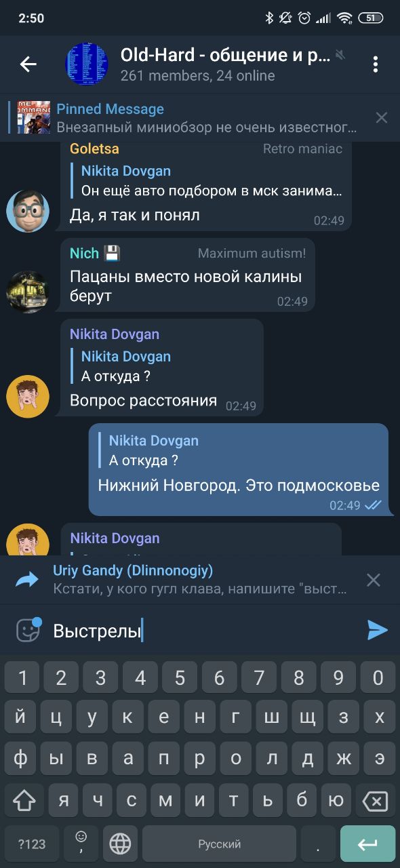Toggle Shift on the keyboard
The width and height of the screenshot is (400, 868).
click(24, 800)
